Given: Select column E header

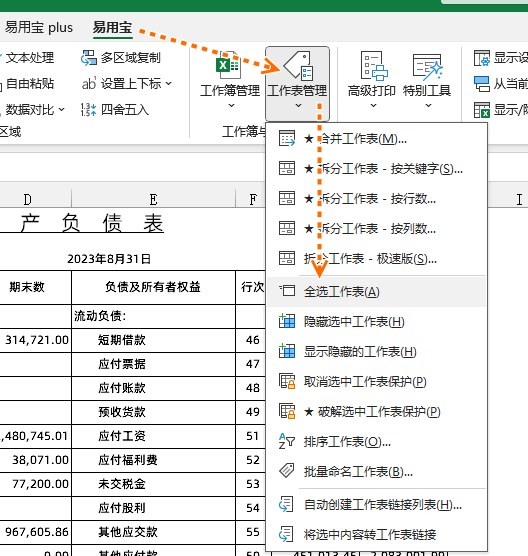Looking at the screenshot, I should pos(153,200).
